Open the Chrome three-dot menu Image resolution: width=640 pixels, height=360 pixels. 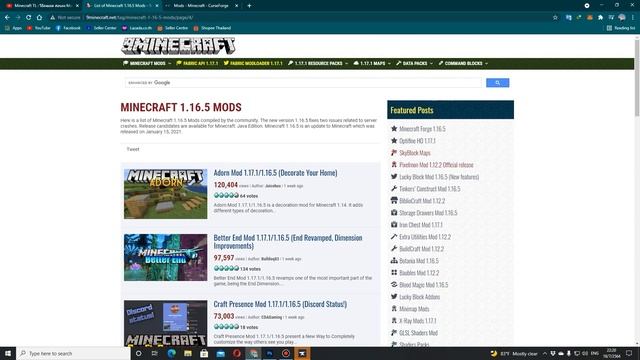pyautogui.click(x=633, y=18)
